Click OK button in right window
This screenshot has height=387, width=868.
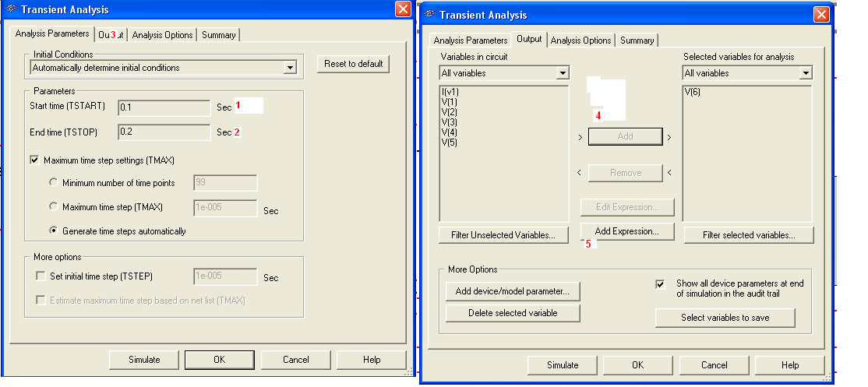[637, 365]
